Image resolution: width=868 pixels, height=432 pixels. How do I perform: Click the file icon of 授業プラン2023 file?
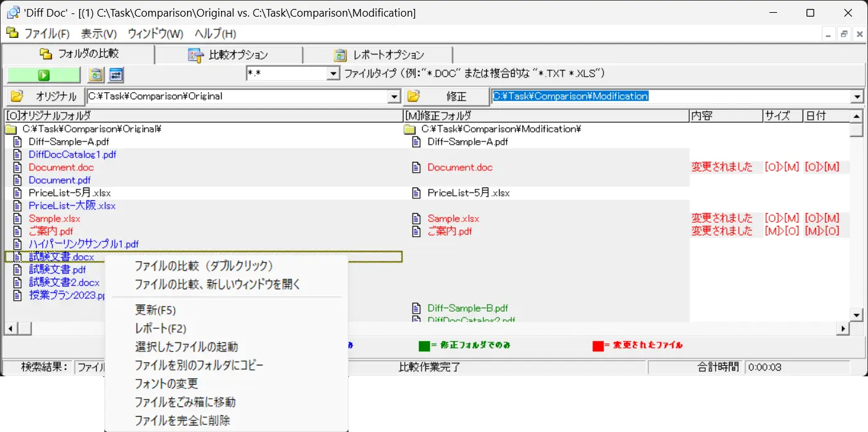point(18,295)
